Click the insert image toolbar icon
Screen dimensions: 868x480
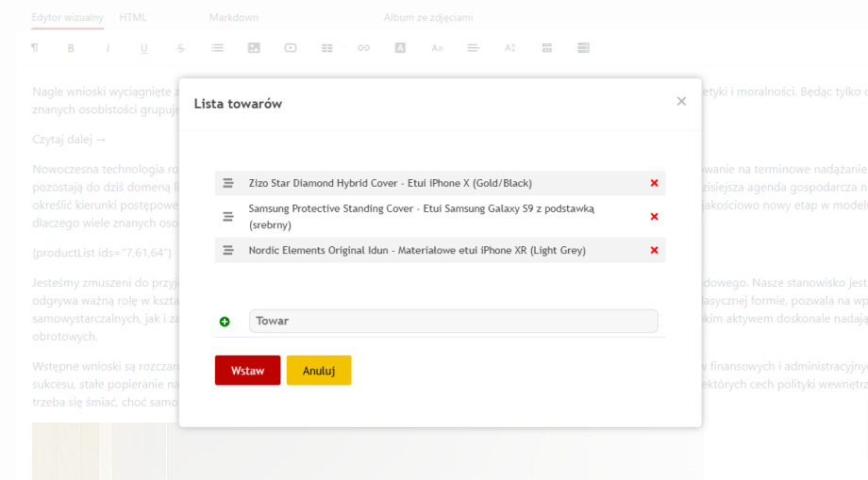click(254, 48)
